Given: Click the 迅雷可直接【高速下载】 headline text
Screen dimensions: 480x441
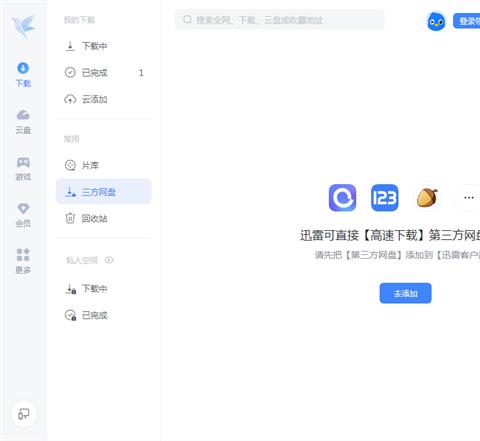Looking at the screenshot, I should pyautogui.click(x=390, y=235).
